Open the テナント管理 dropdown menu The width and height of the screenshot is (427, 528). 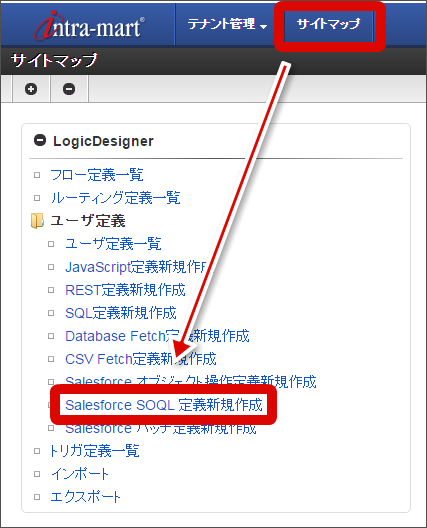tap(227, 24)
